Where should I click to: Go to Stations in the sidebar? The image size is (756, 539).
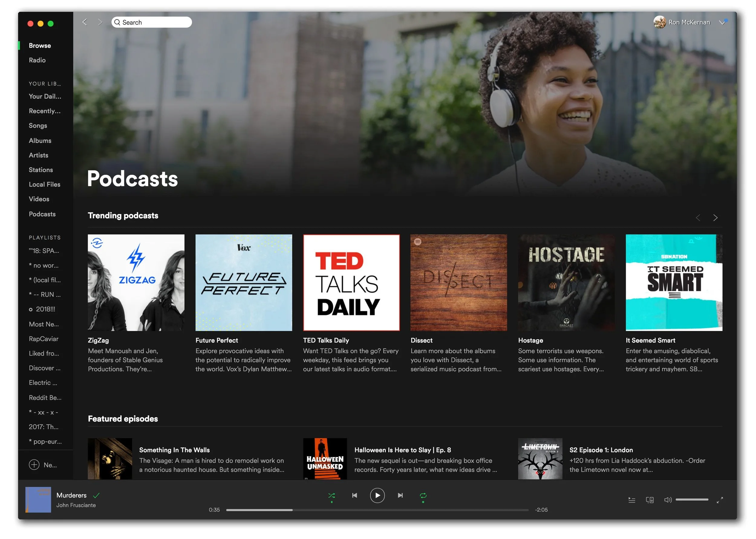41,170
